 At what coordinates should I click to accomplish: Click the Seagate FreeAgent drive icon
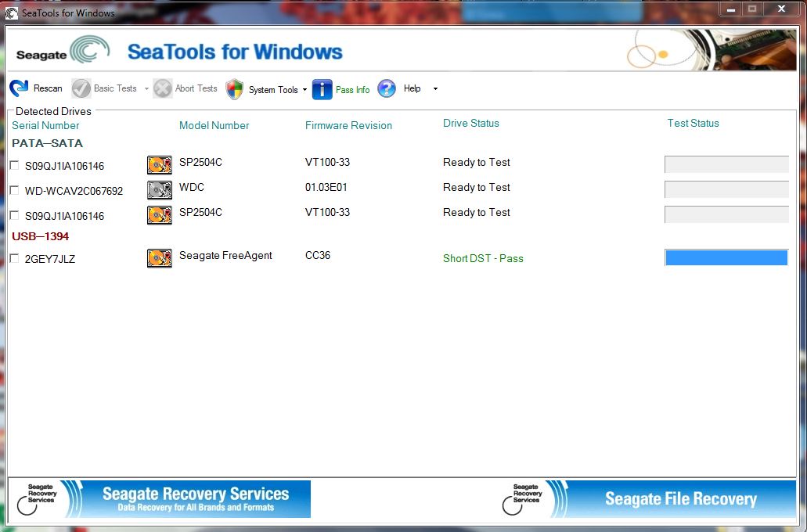(160, 258)
